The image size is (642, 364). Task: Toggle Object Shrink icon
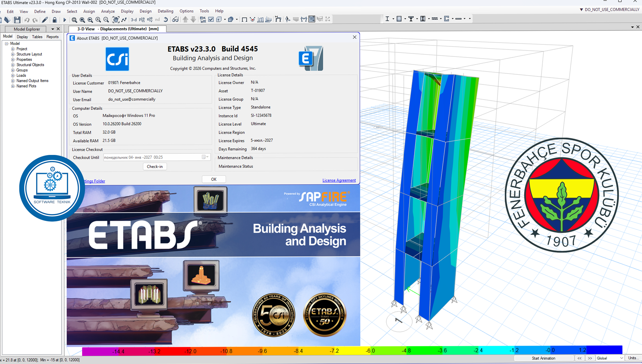(203, 20)
